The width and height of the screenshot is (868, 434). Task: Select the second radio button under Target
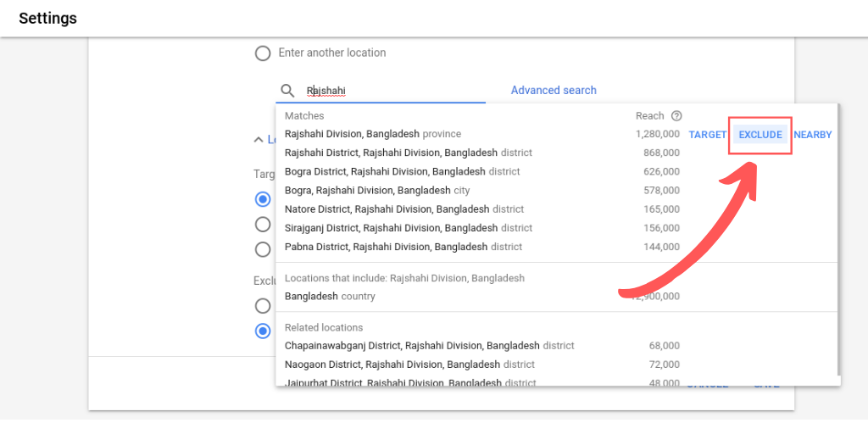[x=263, y=225]
